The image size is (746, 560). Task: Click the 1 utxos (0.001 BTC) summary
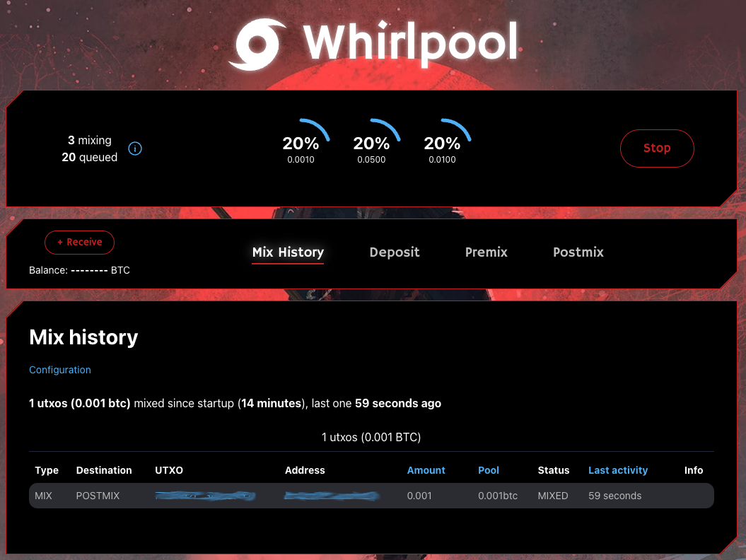click(x=371, y=437)
